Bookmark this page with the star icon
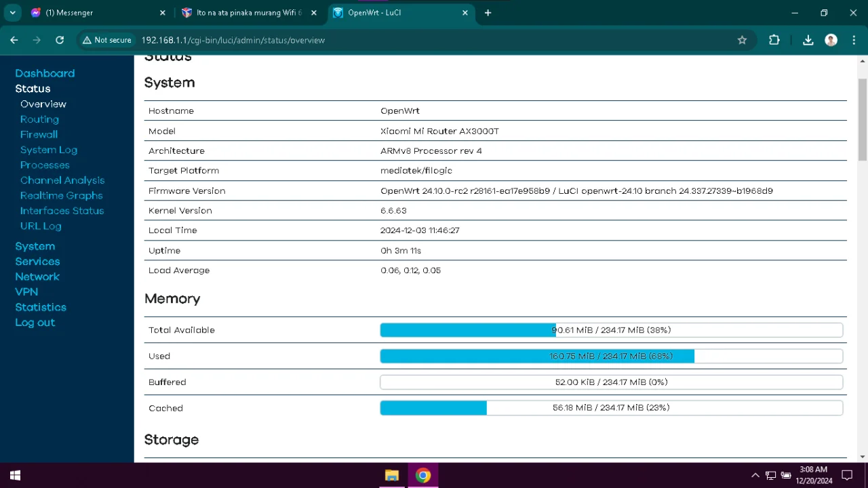Viewport: 868px width, 488px height. click(742, 40)
